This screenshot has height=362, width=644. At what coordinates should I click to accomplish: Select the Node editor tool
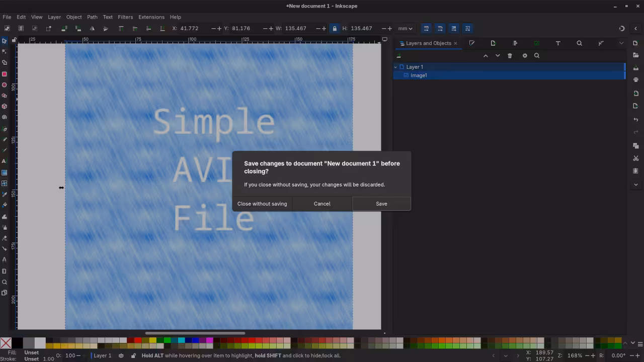point(4,51)
